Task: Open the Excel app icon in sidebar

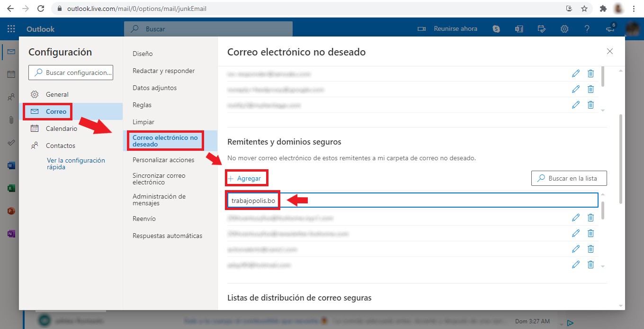Action: (x=11, y=188)
